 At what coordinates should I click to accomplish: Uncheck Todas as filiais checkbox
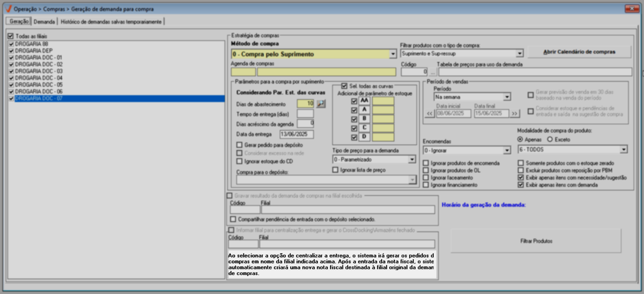click(11, 36)
